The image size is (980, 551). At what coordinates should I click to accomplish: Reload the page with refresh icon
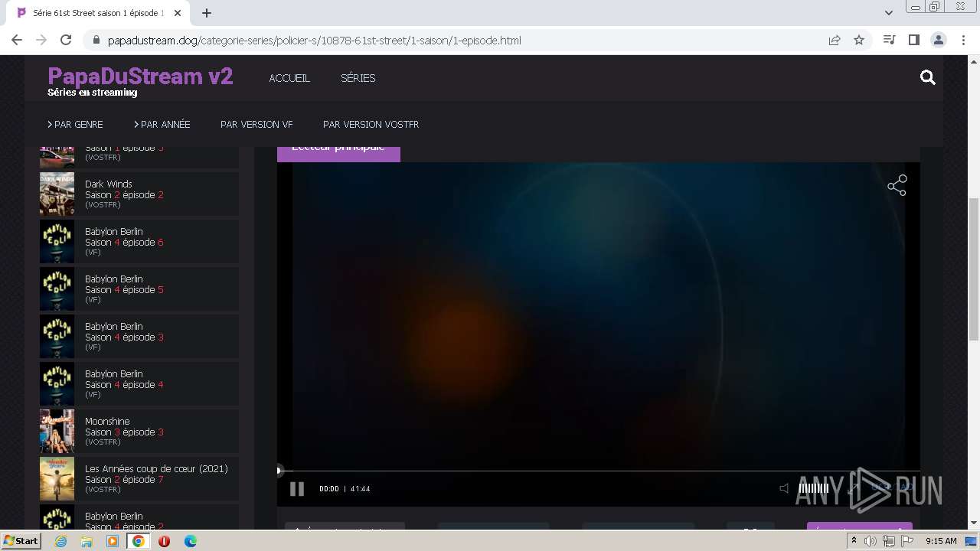66,40
